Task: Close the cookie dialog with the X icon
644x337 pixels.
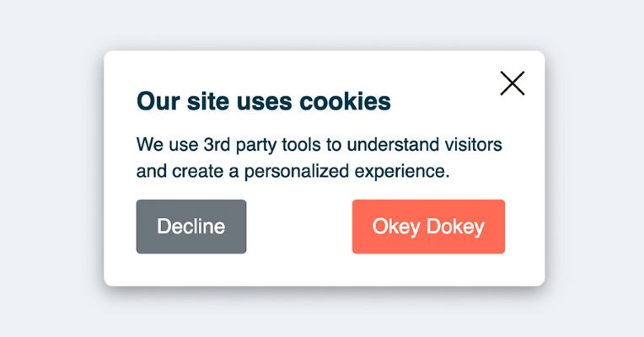Action: pyautogui.click(x=513, y=83)
